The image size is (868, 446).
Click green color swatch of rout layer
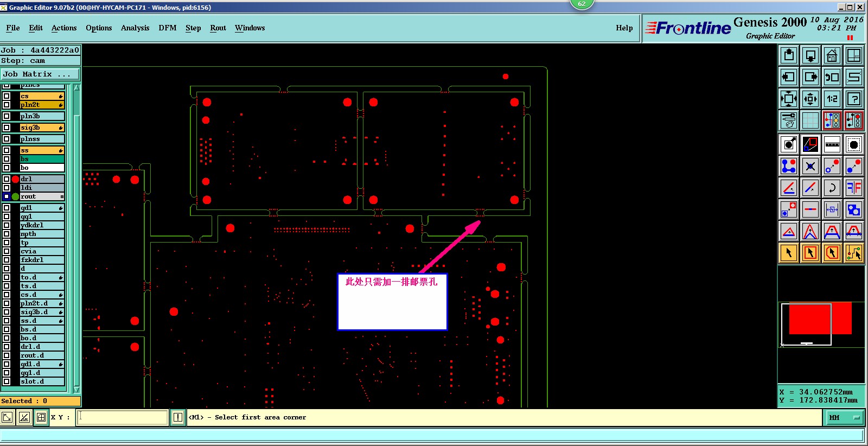pyautogui.click(x=15, y=196)
